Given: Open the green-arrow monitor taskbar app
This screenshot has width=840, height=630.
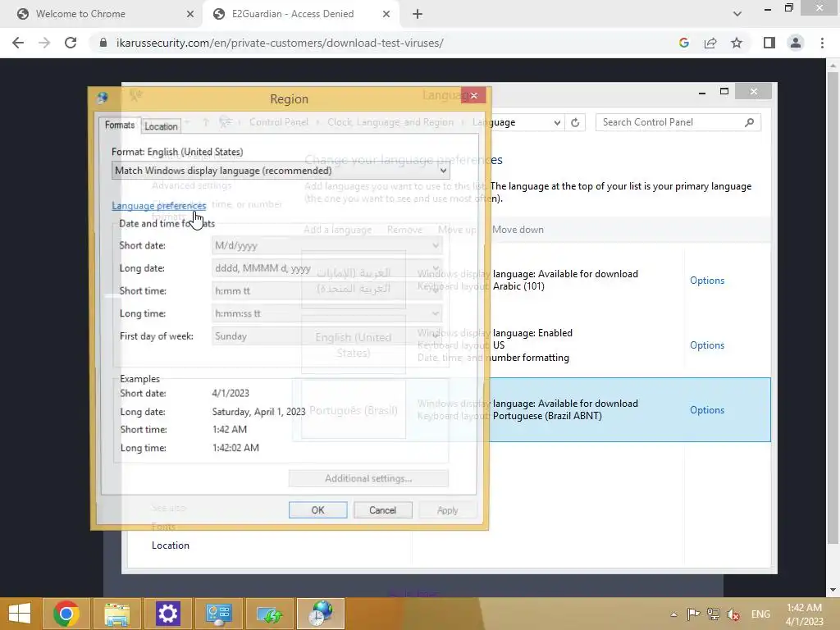Looking at the screenshot, I should (x=269, y=614).
